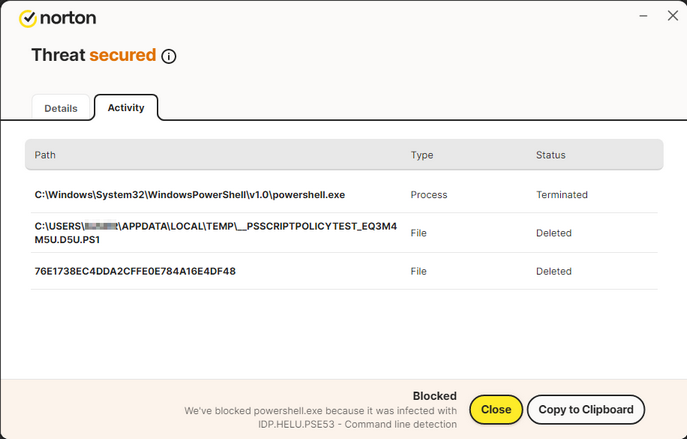
Task: Select the 76E1738EC4DDA2CFFE0E784A16E4DF48 file entry
Action: (x=135, y=271)
